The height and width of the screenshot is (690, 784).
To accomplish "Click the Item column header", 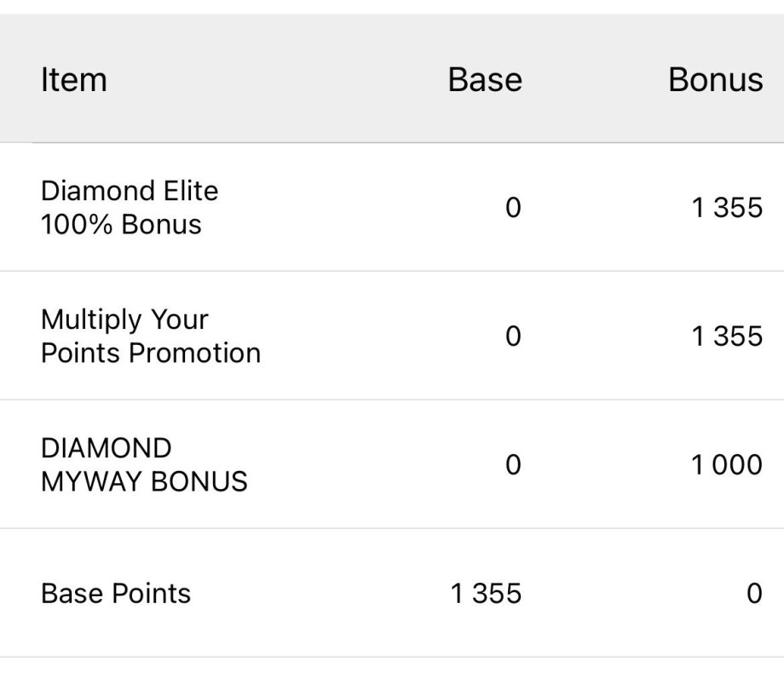I will (x=74, y=80).
